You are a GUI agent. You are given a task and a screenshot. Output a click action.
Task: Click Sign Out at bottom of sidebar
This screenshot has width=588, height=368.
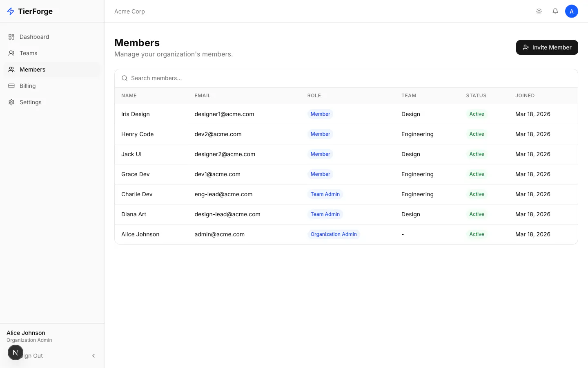coord(31,356)
